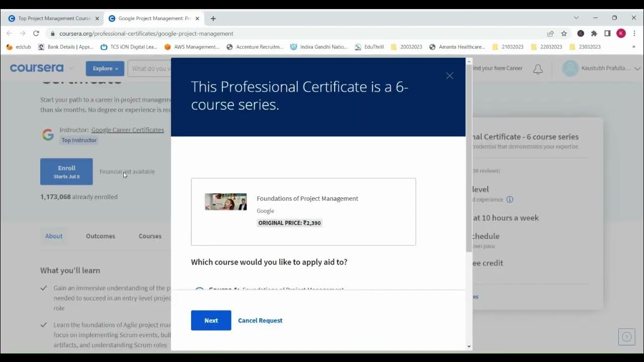644x362 pixels.
Task: Open the edclub bookmark
Action: click(19, 47)
